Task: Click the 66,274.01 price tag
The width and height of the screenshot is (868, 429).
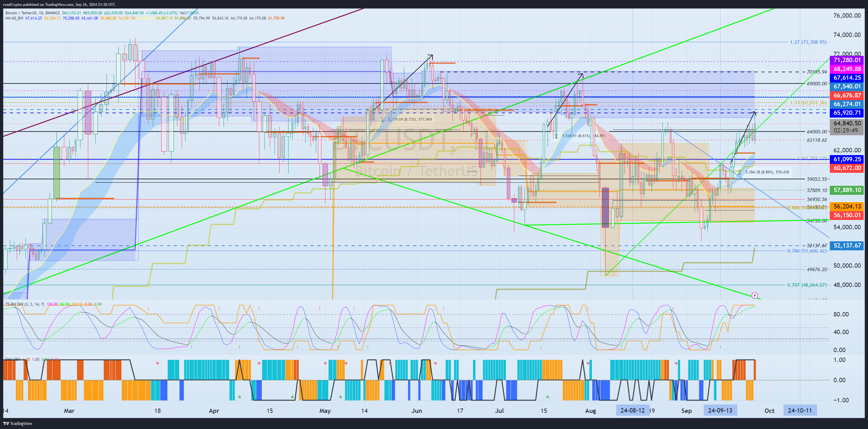Action: coord(847,104)
